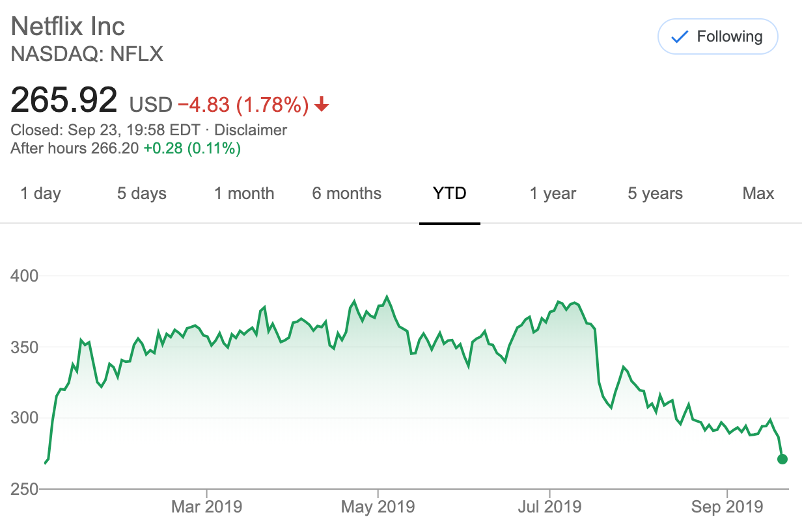
Task: Select the 1 day range tab
Action: click(40, 193)
